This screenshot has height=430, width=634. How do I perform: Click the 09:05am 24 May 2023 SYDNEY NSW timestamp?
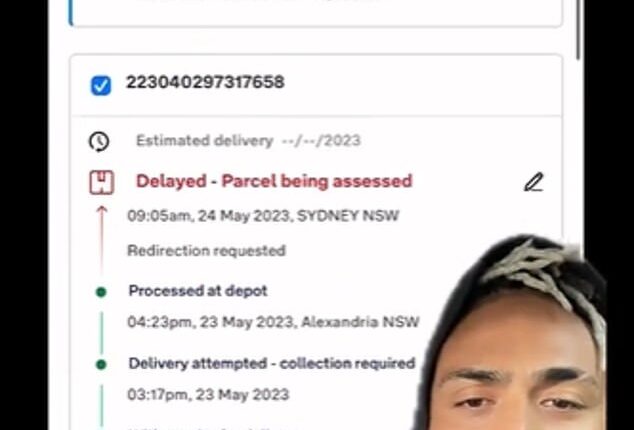[x=263, y=216]
